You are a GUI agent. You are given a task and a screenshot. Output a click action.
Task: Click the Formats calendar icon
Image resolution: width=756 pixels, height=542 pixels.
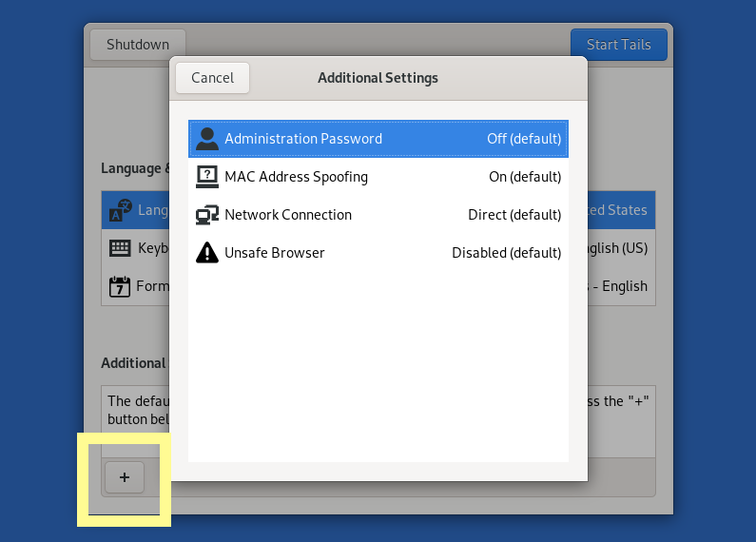[x=121, y=286]
